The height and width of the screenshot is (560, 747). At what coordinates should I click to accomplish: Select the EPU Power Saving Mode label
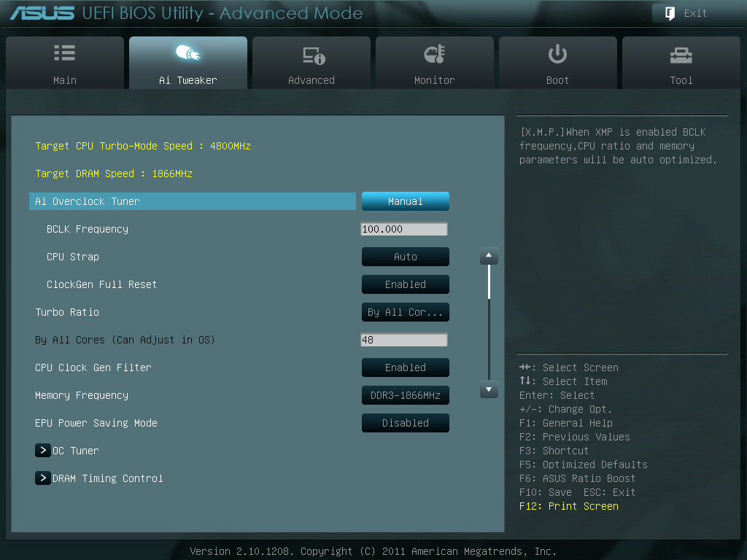tap(96, 423)
